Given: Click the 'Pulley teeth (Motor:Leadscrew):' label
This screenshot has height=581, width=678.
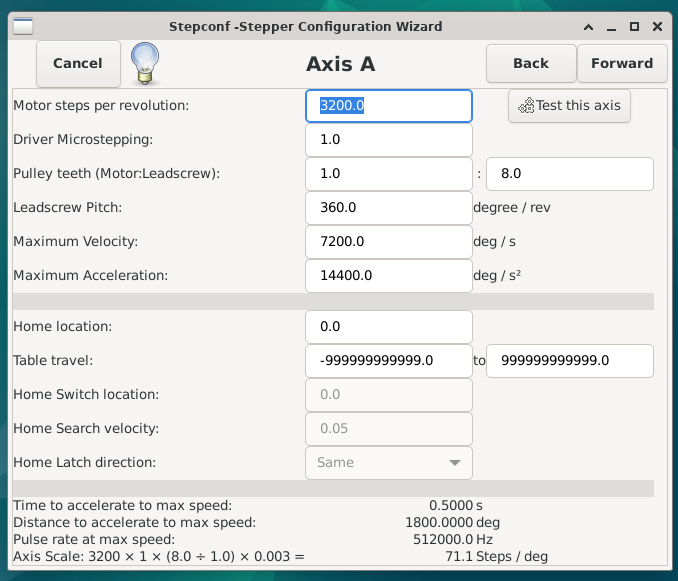Looking at the screenshot, I should (117, 173).
